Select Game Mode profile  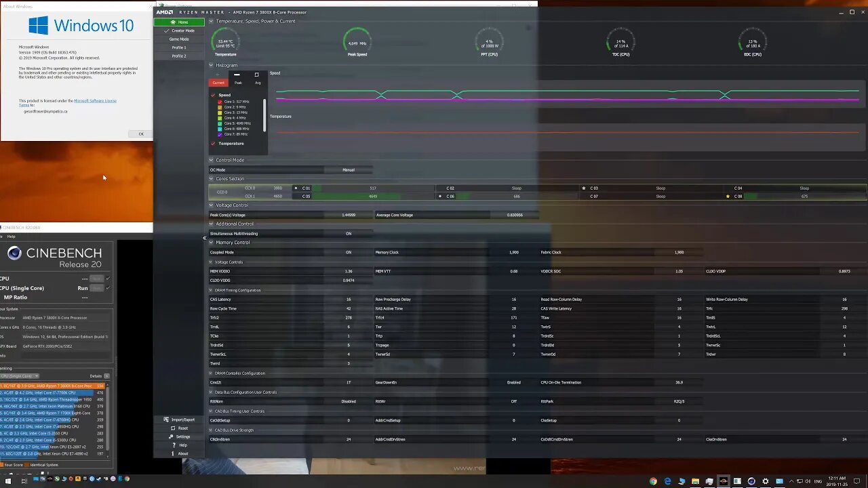179,39
